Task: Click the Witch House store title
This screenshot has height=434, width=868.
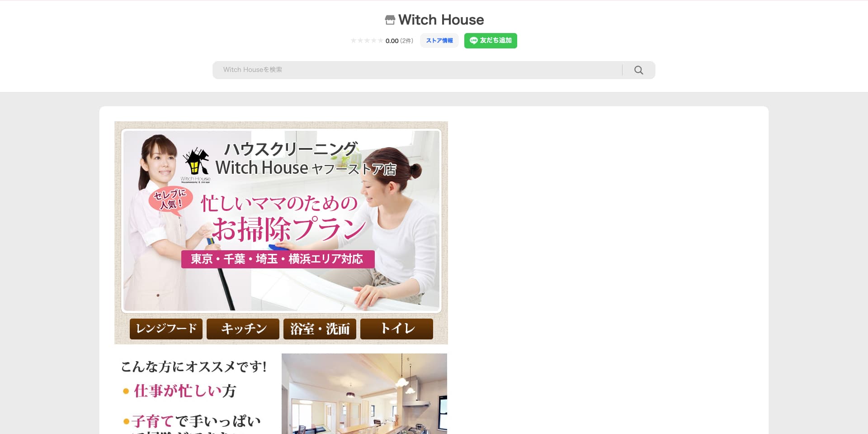Action: pos(441,20)
